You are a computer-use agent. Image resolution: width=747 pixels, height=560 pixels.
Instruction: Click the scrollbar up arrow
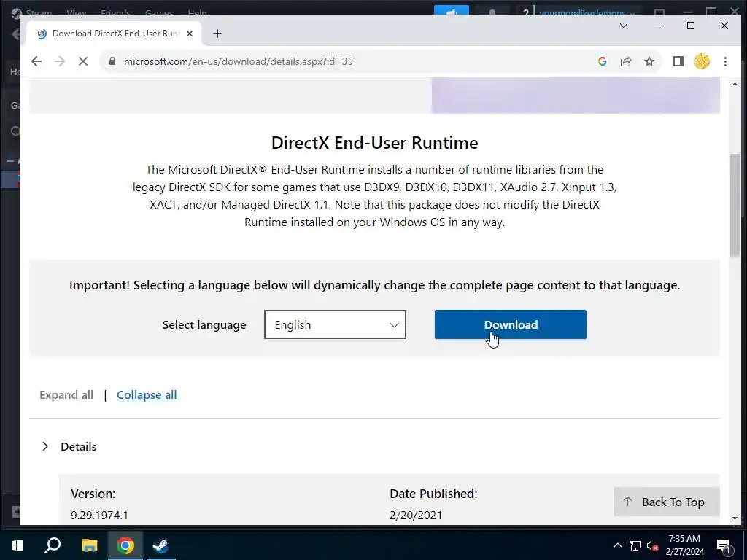click(735, 84)
